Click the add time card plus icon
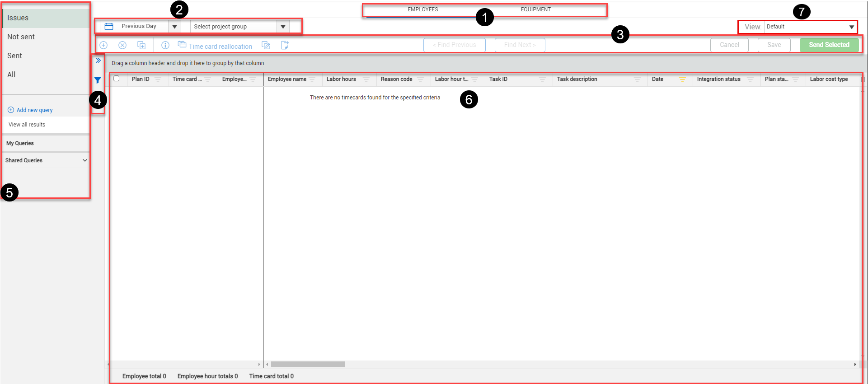Screen dimensions: 868x384 (x=103, y=45)
